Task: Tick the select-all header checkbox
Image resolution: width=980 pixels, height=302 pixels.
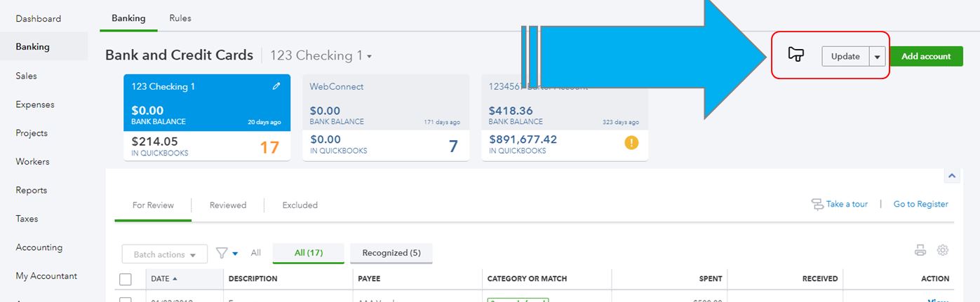Action: click(x=126, y=280)
